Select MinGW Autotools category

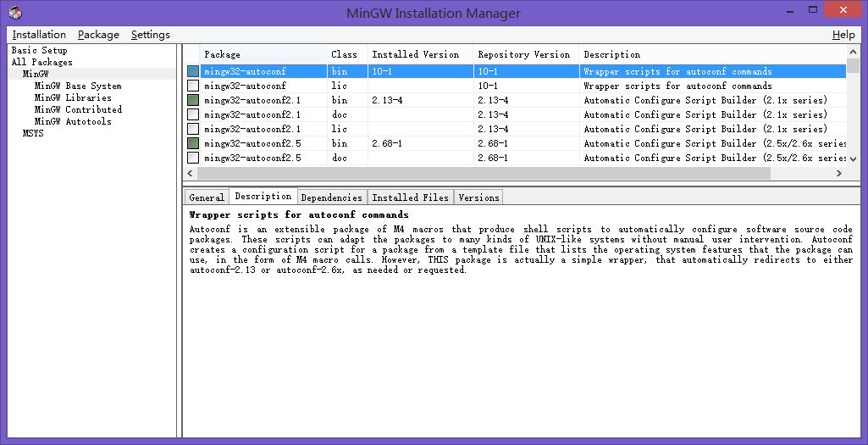(73, 121)
